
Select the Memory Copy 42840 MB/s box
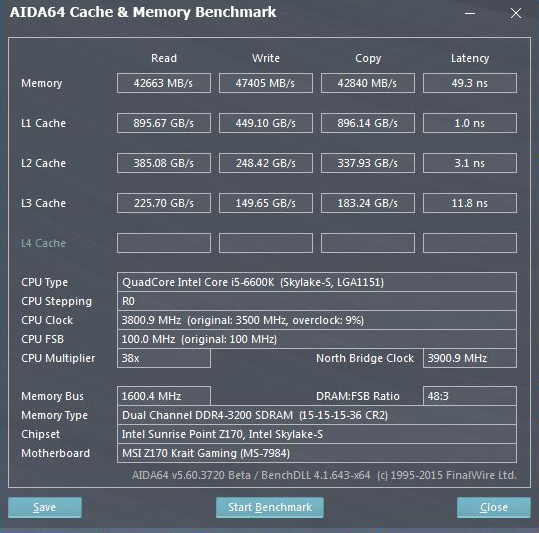click(368, 83)
